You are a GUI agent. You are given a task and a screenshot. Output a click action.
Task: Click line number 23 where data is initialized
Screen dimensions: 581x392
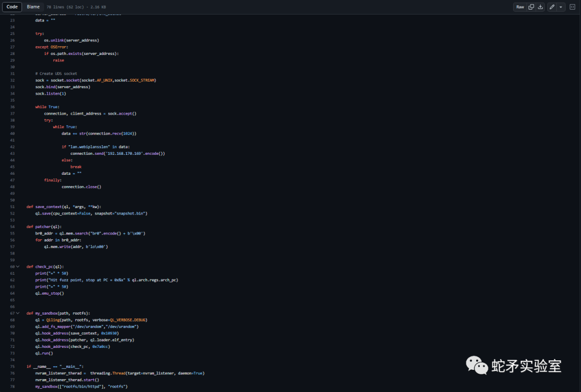click(x=12, y=20)
